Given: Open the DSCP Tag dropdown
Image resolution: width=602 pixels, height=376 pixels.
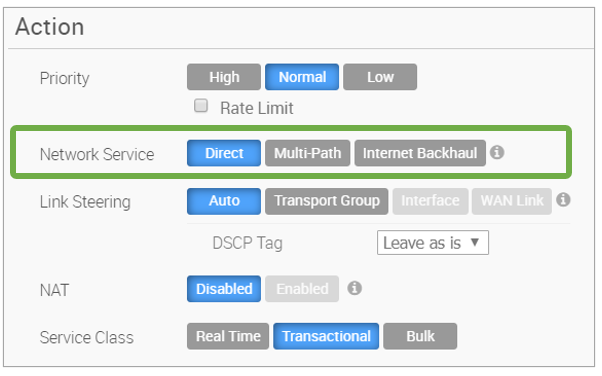Looking at the screenshot, I should pos(433,242).
